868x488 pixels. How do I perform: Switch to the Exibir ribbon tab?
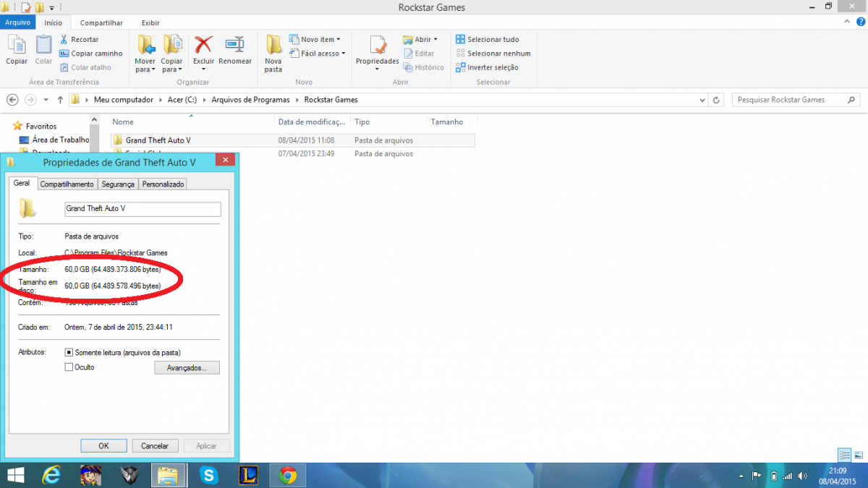(x=150, y=23)
